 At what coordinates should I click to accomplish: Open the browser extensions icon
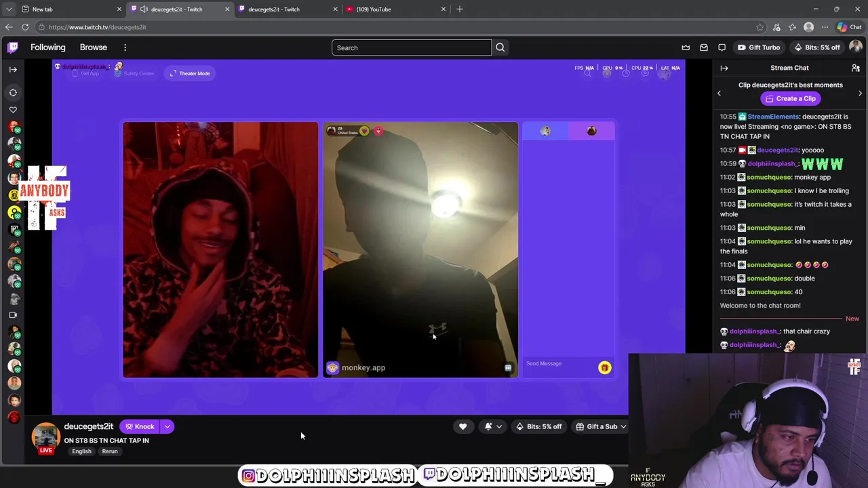[x=776, y=27]
